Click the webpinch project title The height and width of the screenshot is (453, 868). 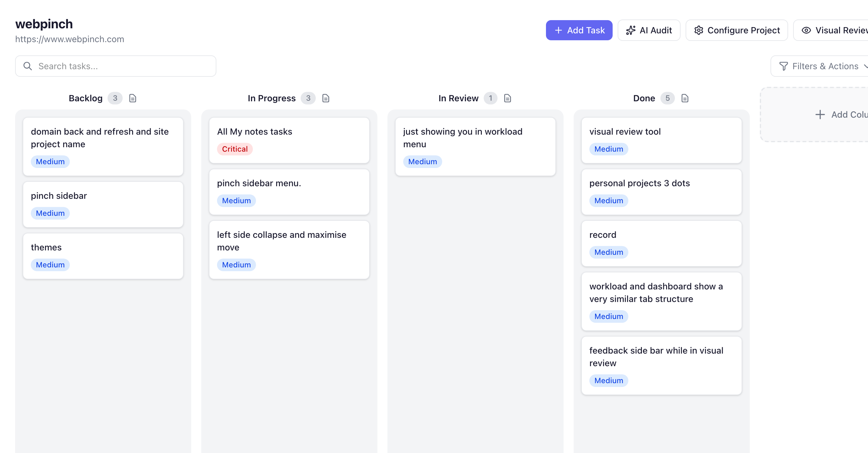coord(44,24)
